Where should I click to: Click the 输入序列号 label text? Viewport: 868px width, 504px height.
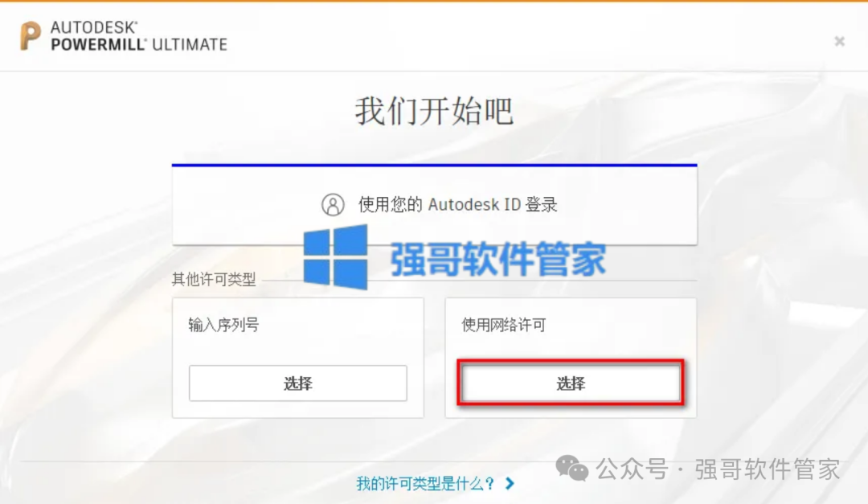pos(223,325)
